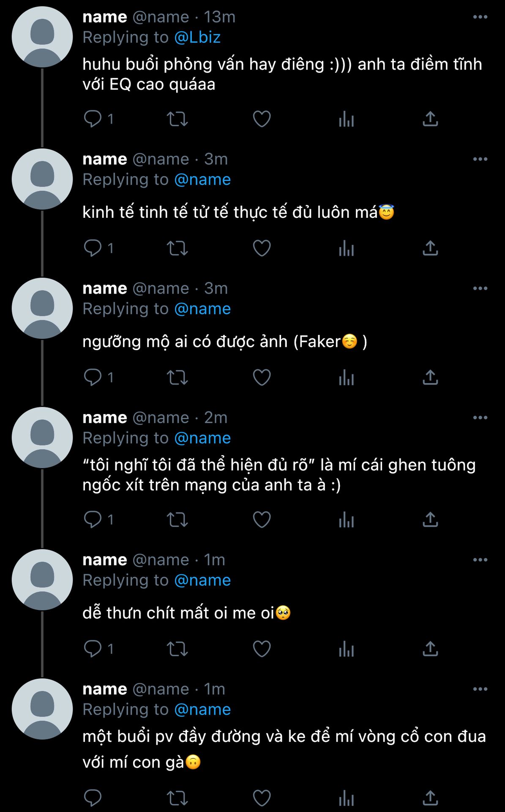Open more menu for 'kinh tế tinh tế' tweet

click(480, 159)
